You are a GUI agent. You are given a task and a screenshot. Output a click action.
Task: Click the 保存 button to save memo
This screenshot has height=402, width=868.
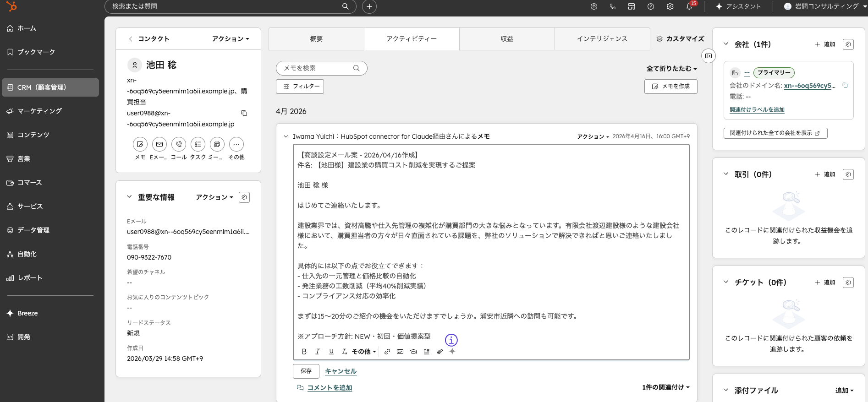pyautogui.click(x=306, y=371)
